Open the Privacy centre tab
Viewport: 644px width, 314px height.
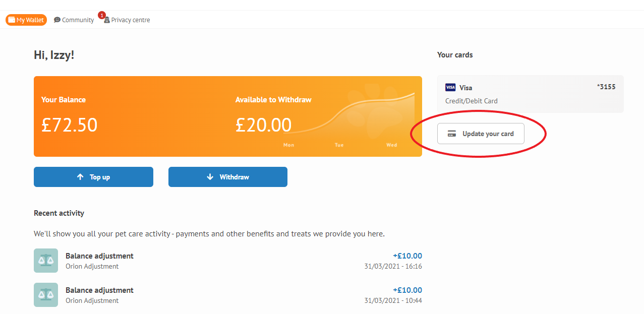pyautogui.click(x=127, y=20)
